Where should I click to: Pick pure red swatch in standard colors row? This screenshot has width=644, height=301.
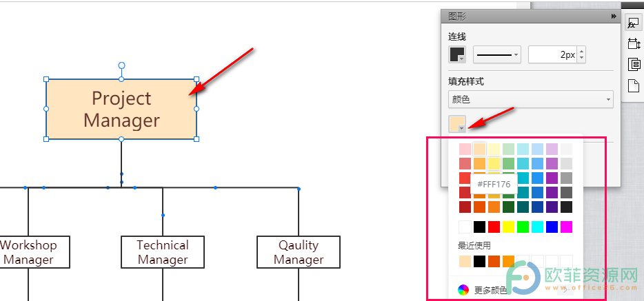click(x=494, y=227)
